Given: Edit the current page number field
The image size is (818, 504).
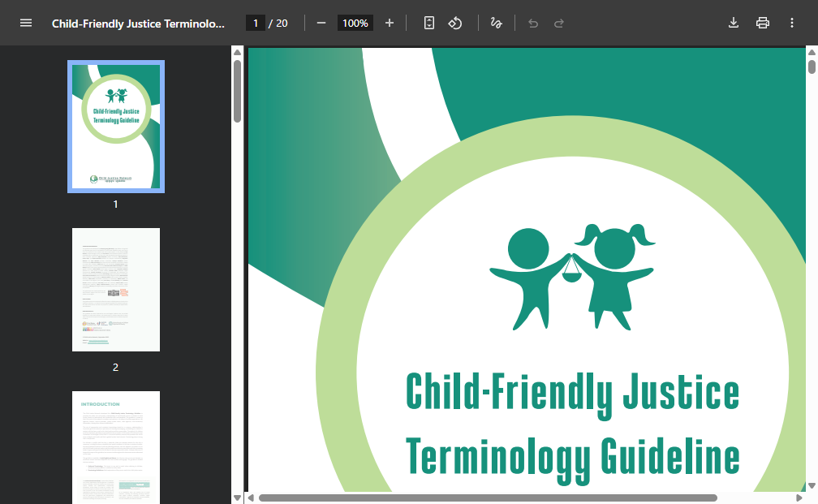Looking at the screenshot, I should coord(256,23).
